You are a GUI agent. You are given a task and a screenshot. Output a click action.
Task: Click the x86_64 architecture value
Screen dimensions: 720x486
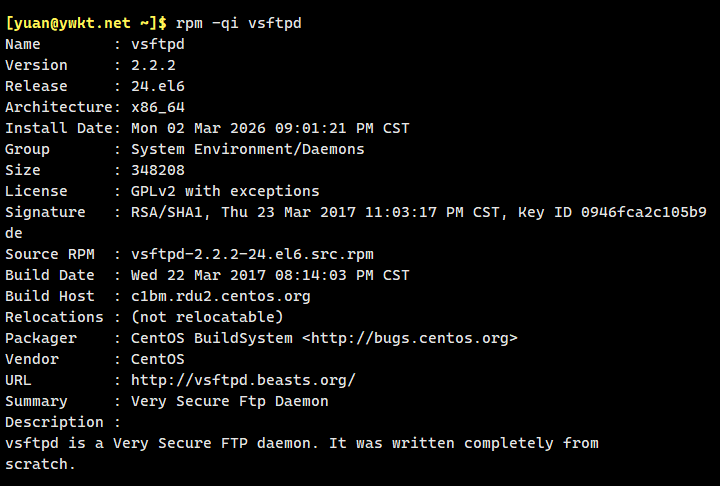(158, 107)
